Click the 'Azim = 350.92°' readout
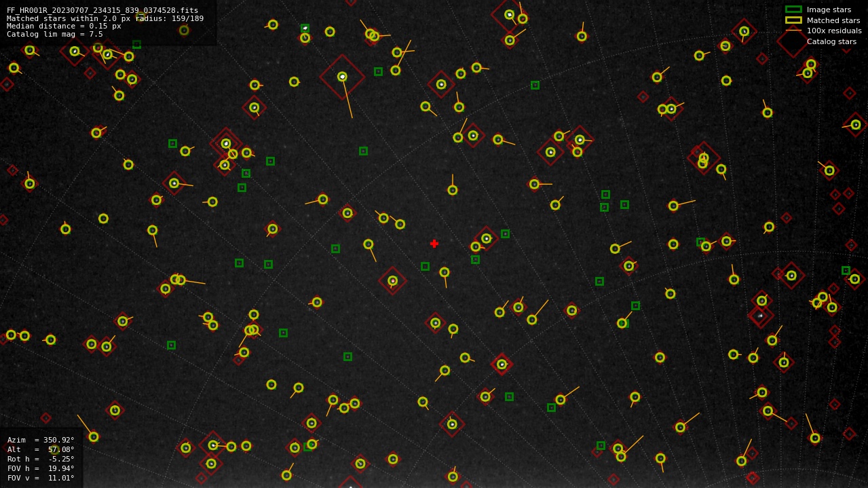 [x=41, y=440]
